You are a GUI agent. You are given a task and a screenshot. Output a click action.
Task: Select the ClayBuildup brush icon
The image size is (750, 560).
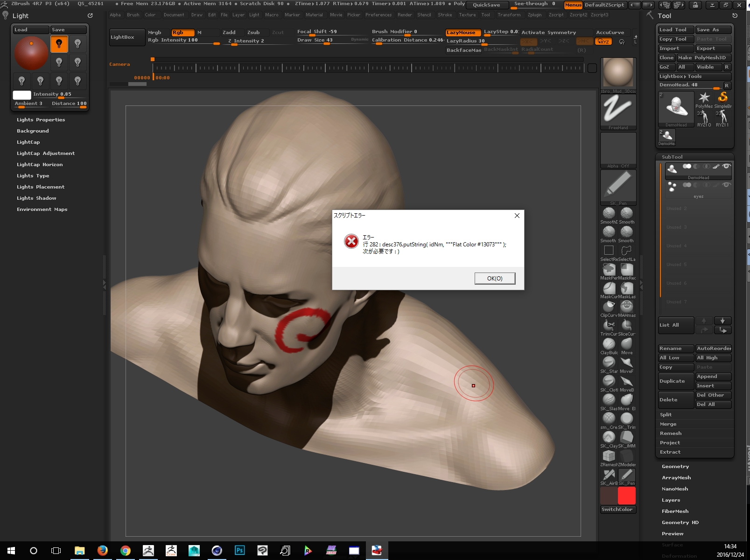point(609,344)
